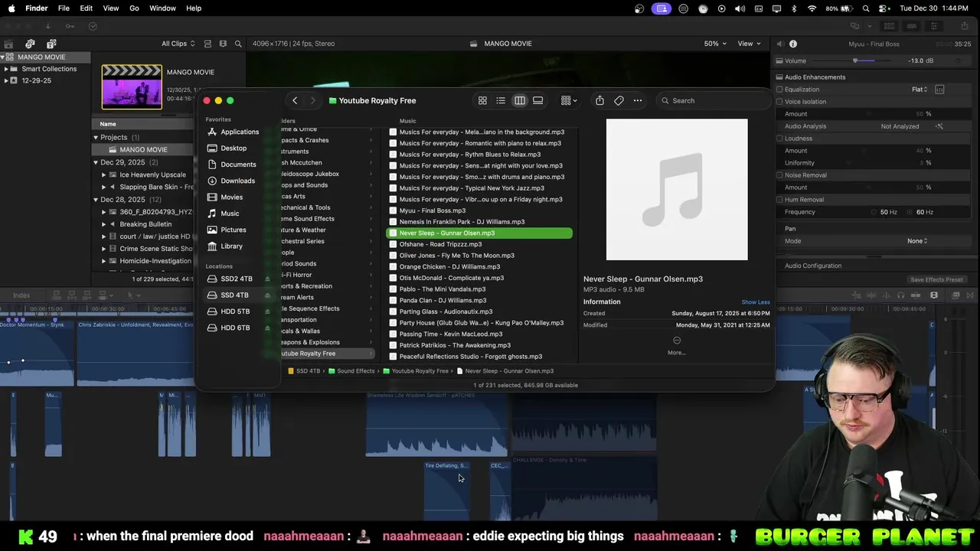Open the Window menu
The height and width of the screenshot is (551, 980).
tap(162, 8)
